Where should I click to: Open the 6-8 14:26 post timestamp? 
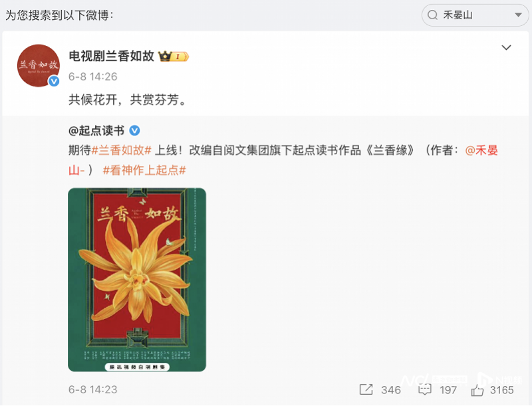(92, 76)
